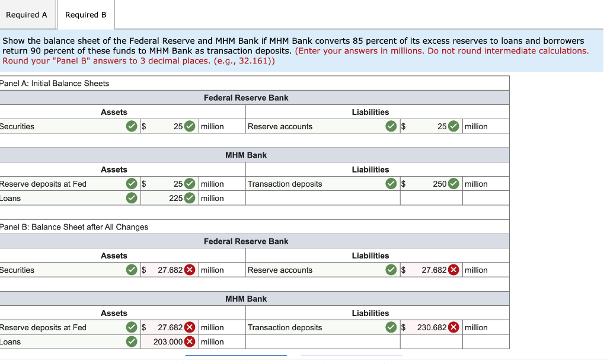Select Panel A Reserve deposits at Fed label cell

[x=70, y=184]
